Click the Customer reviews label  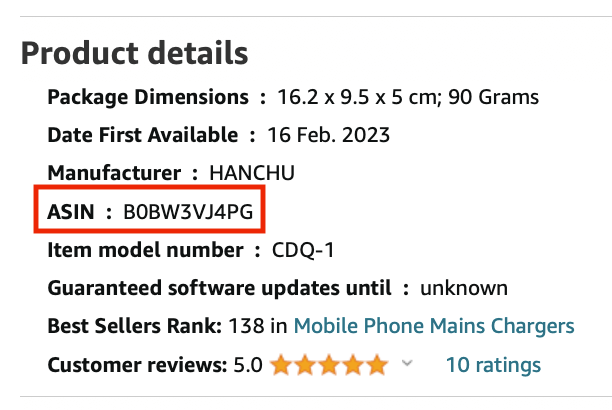click(137, 365)
